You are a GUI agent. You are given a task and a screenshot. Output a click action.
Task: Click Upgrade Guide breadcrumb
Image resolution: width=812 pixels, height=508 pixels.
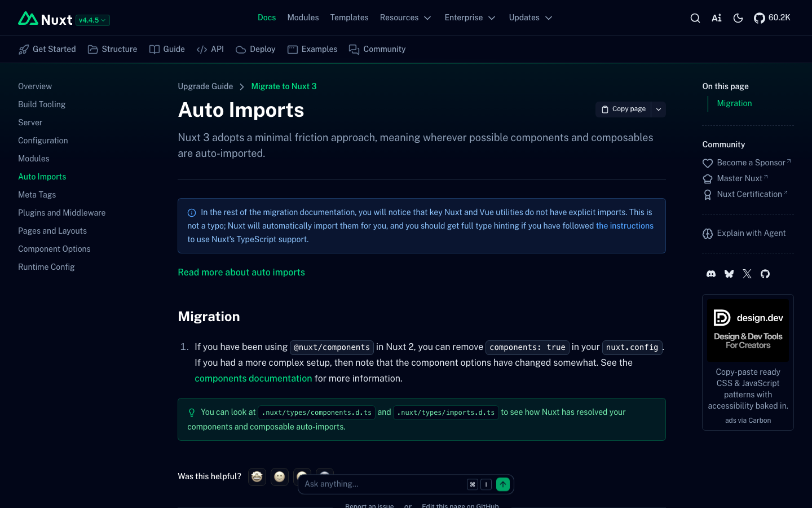tap(205, 86)
